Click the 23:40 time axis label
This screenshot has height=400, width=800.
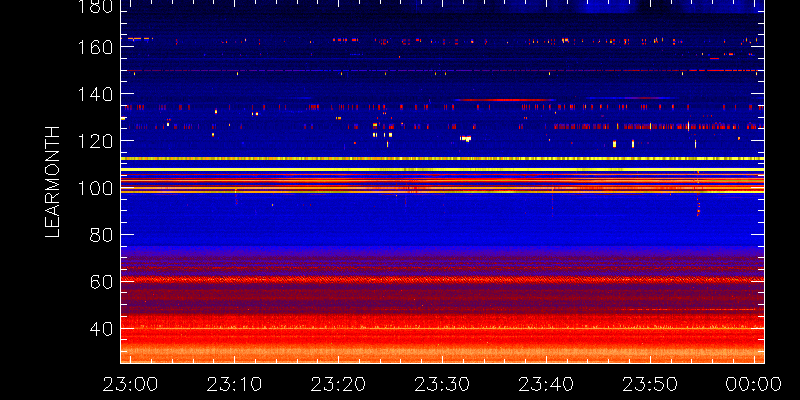pyautogui.click(x=546, y=384)
